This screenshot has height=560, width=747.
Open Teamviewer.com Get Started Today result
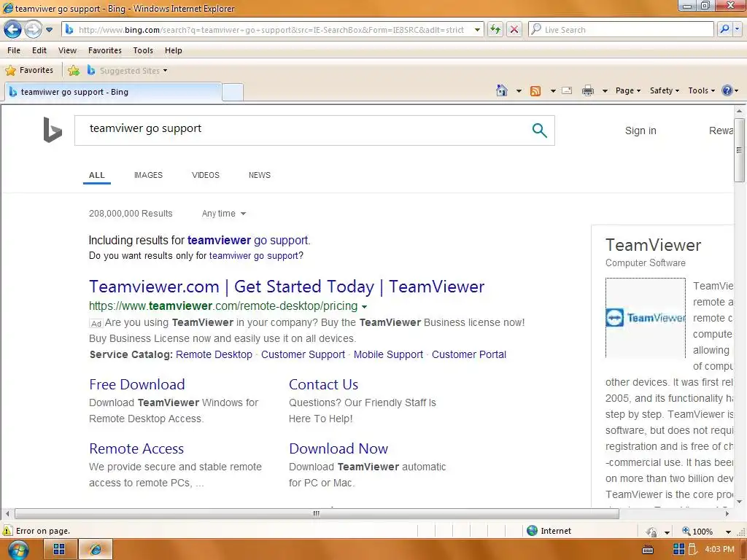287,287
